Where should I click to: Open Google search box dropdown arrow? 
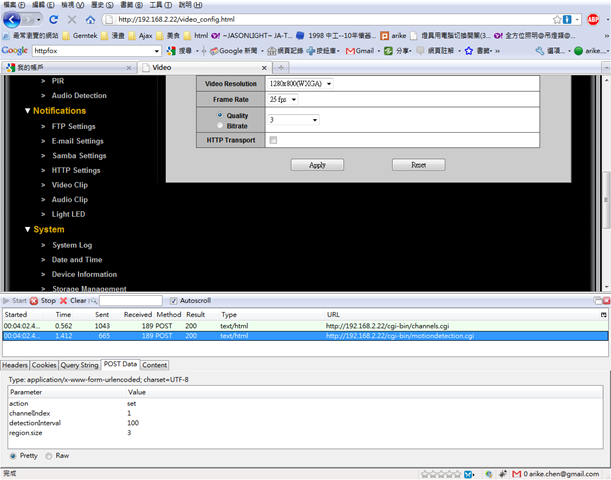pyautogui.click(x=157, y=51)
